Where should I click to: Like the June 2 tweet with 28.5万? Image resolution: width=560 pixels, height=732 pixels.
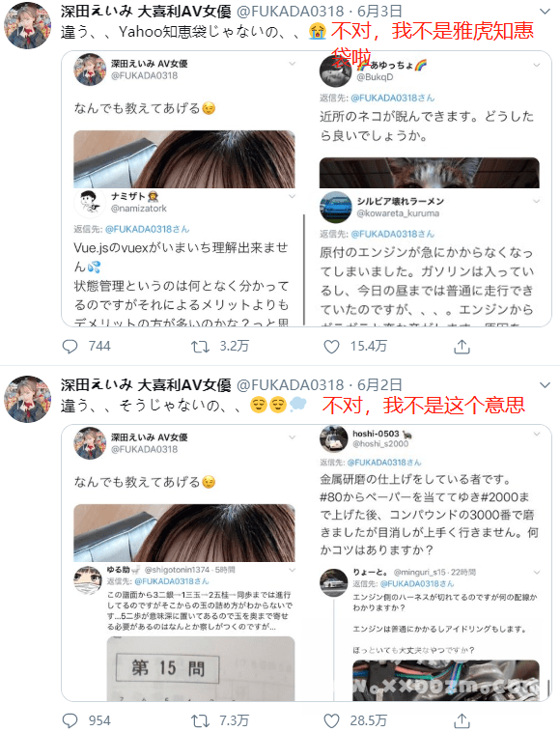point(332,720)
